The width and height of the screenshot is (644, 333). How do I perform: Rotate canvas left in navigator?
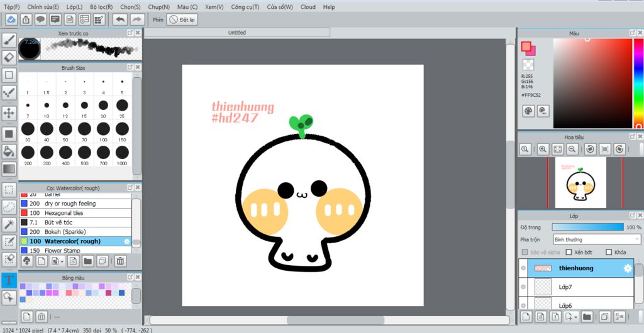tap(590, 150)
